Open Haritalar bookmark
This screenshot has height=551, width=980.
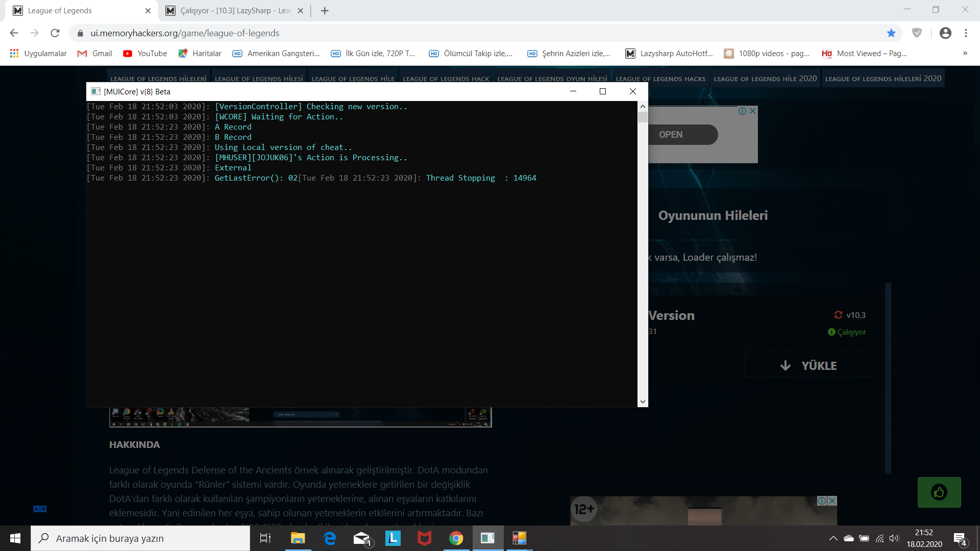[200, 54]
